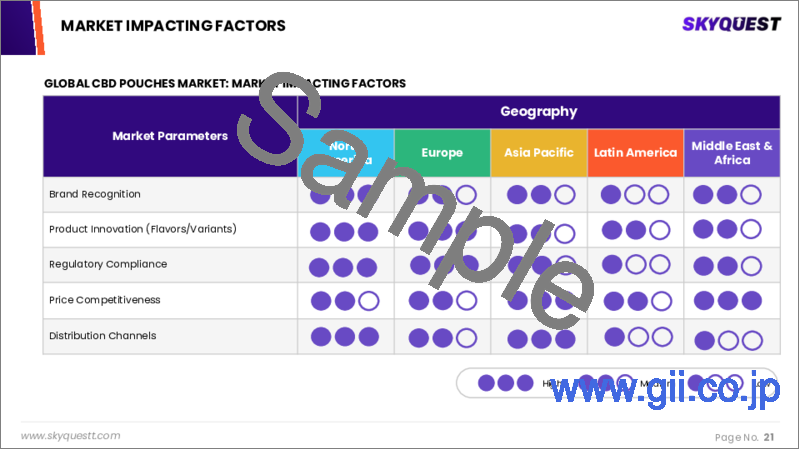Click Price Competitiveness dots under Latin America
The height and width of the screenshot is (450, 800).
click(x=634, y=300)
